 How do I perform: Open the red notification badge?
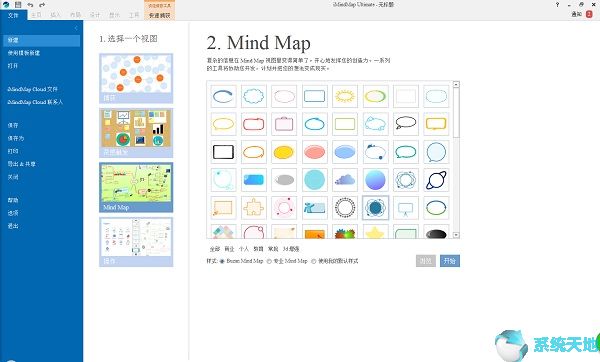click(589, 14)
